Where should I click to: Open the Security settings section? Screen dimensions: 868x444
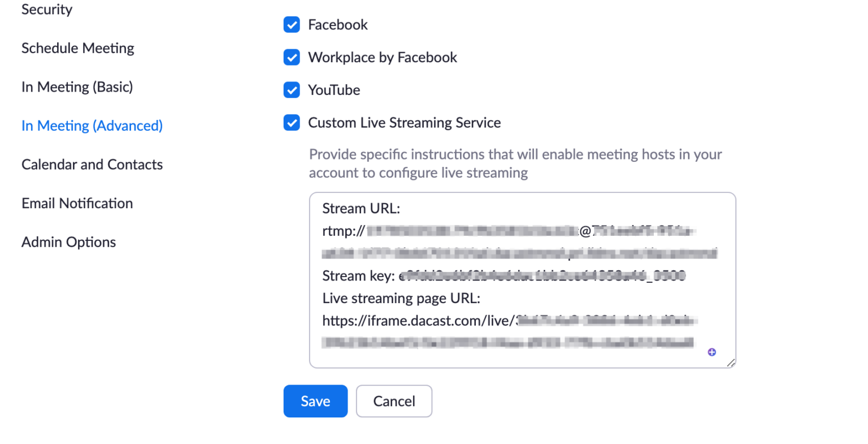tap(46, 10)
